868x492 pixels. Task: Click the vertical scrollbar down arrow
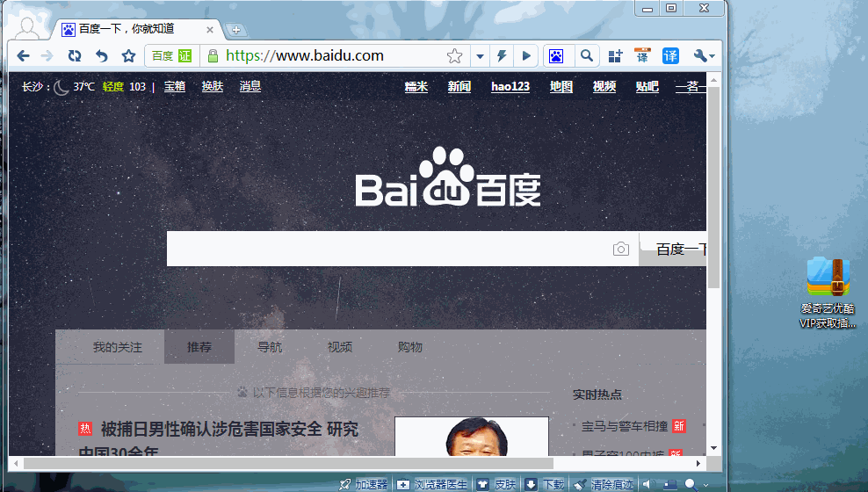point(713,448)
